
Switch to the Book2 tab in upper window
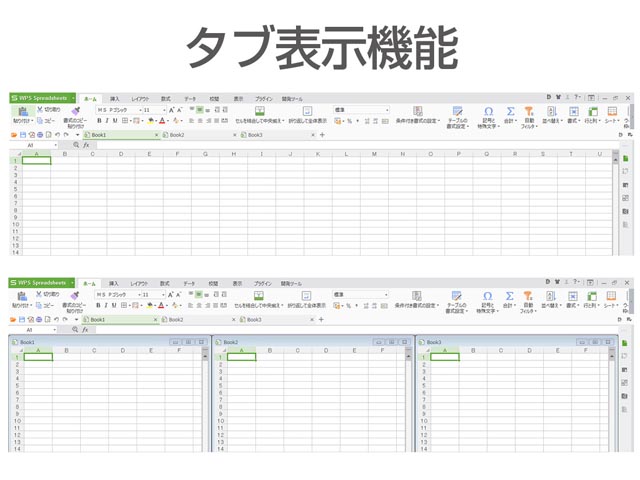pyautogui.click(x=198, y=135)
